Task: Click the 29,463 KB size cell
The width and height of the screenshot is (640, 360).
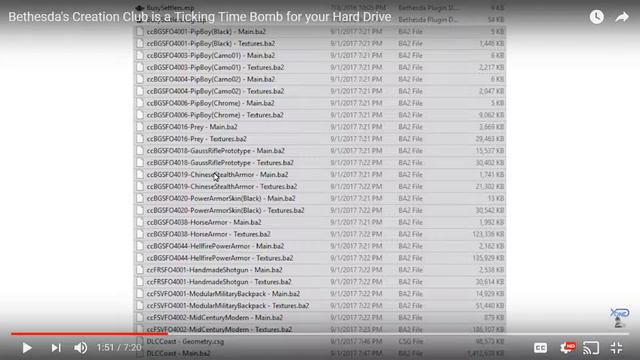Action: click(x=490, y=139)
